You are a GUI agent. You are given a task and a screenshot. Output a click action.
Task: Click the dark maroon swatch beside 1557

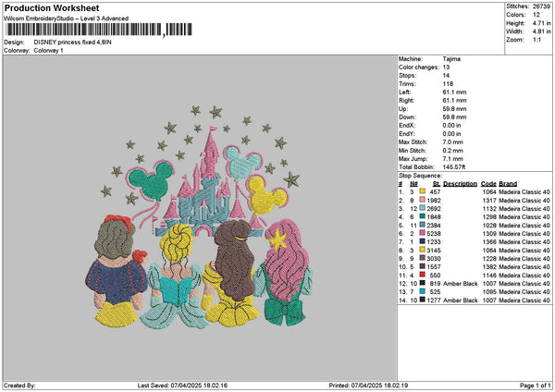(x=423, y=266)
